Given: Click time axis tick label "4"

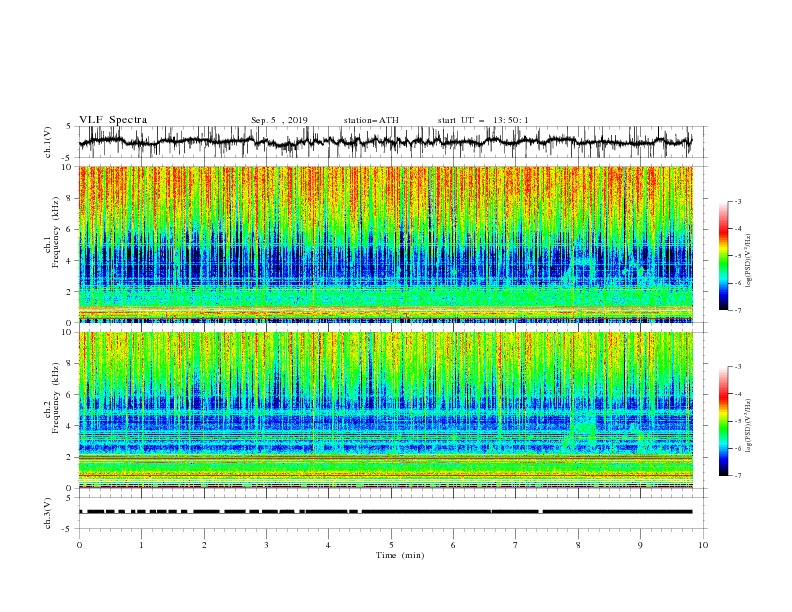Looking at the screenshot, I should tap(328, 545).
